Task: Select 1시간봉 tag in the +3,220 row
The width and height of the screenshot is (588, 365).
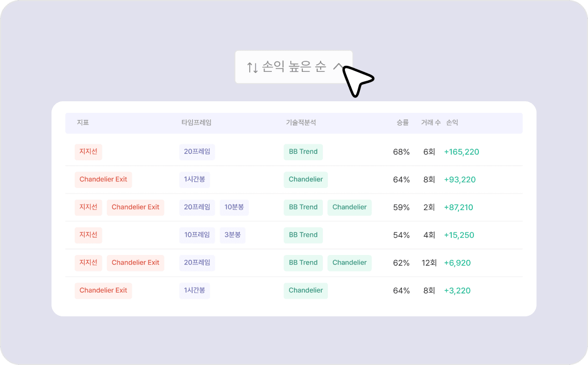Action: pyautogui.click(x=194, y=290)
